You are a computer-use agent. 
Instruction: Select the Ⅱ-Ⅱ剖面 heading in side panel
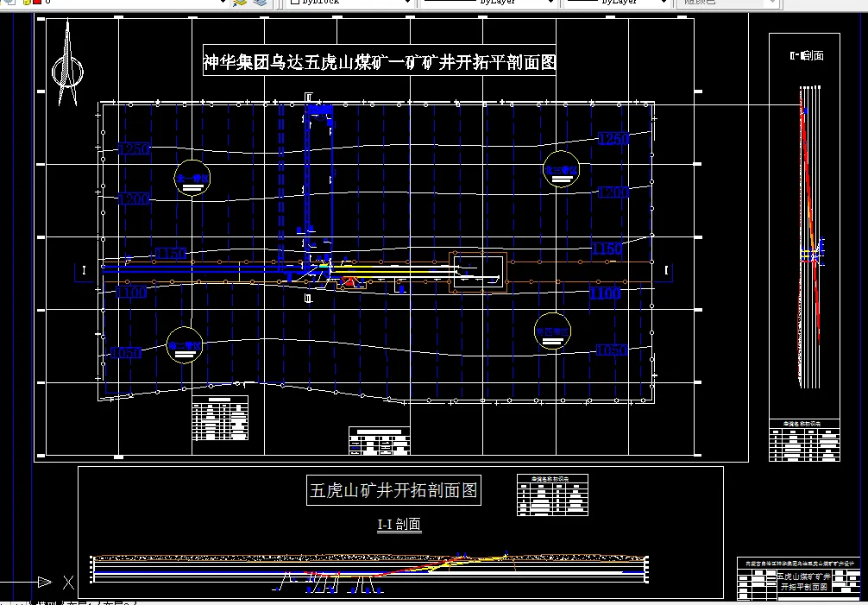pyautogui.click(x=807, y=55)
